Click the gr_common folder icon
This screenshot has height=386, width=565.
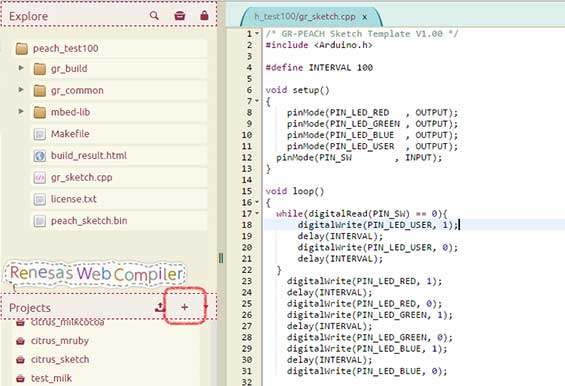pyautogui.click(x=40, y=90)
